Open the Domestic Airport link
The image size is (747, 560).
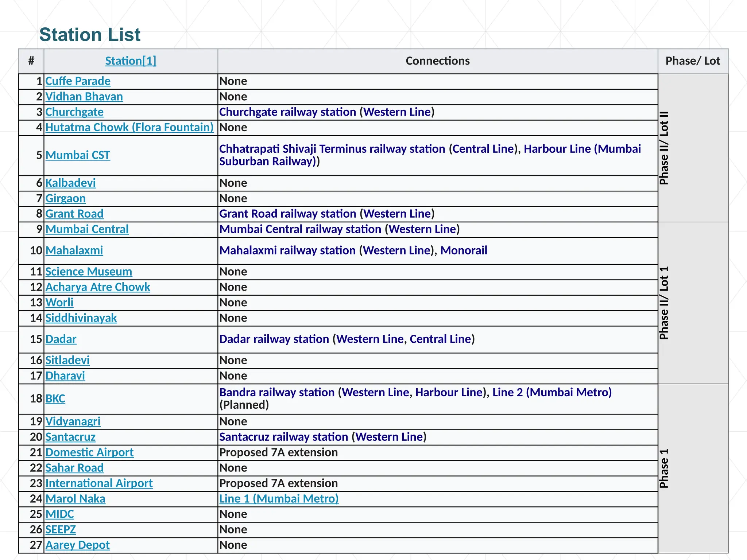[89, 452]
